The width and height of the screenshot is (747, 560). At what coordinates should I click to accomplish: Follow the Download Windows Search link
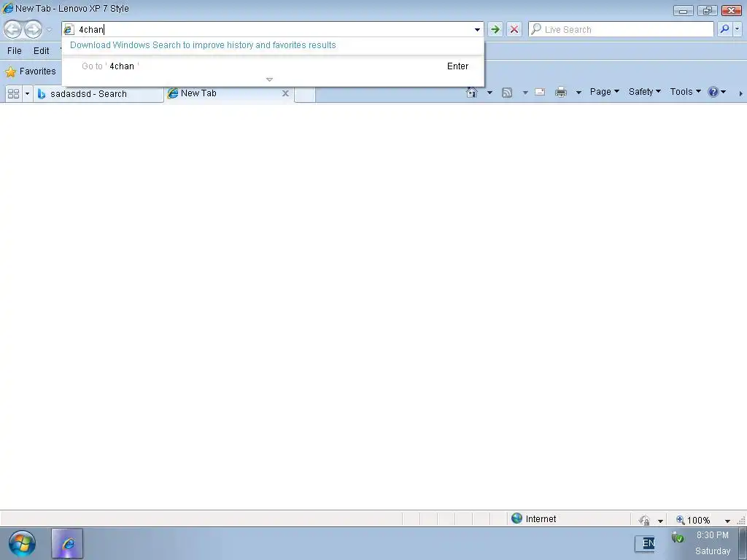[x=203, y=45]
